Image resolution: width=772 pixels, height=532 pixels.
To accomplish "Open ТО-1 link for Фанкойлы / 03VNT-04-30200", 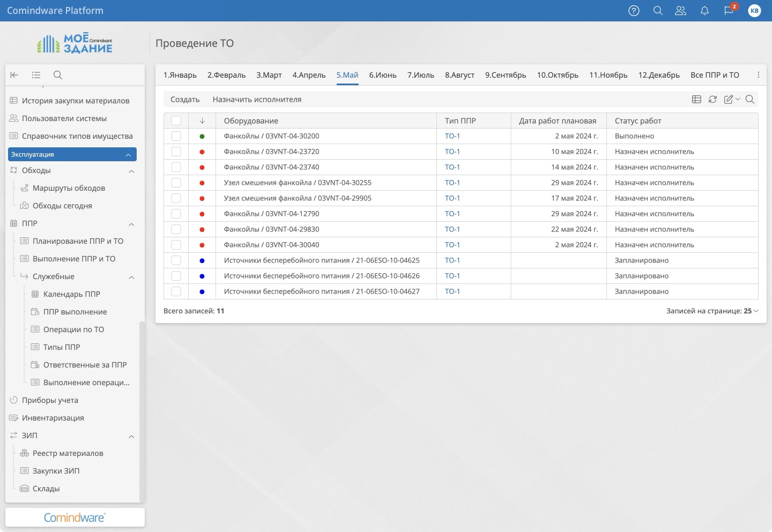I will coord(452,136).
